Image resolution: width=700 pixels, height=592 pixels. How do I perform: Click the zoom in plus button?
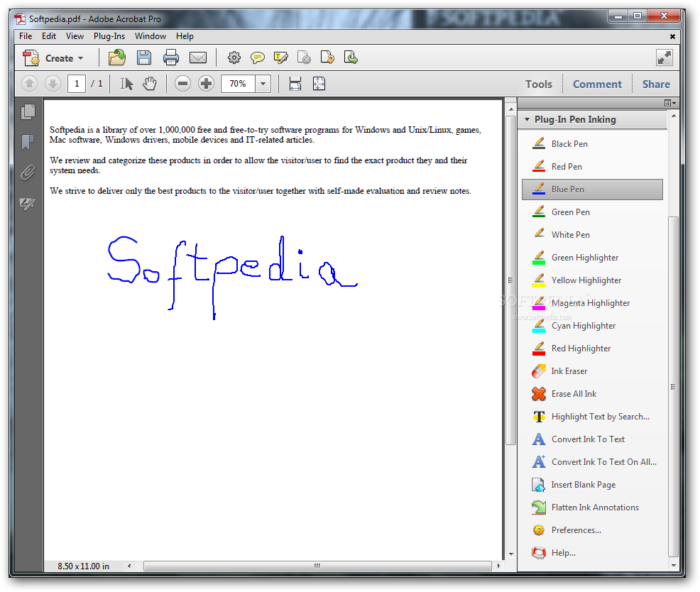[206, 84]
